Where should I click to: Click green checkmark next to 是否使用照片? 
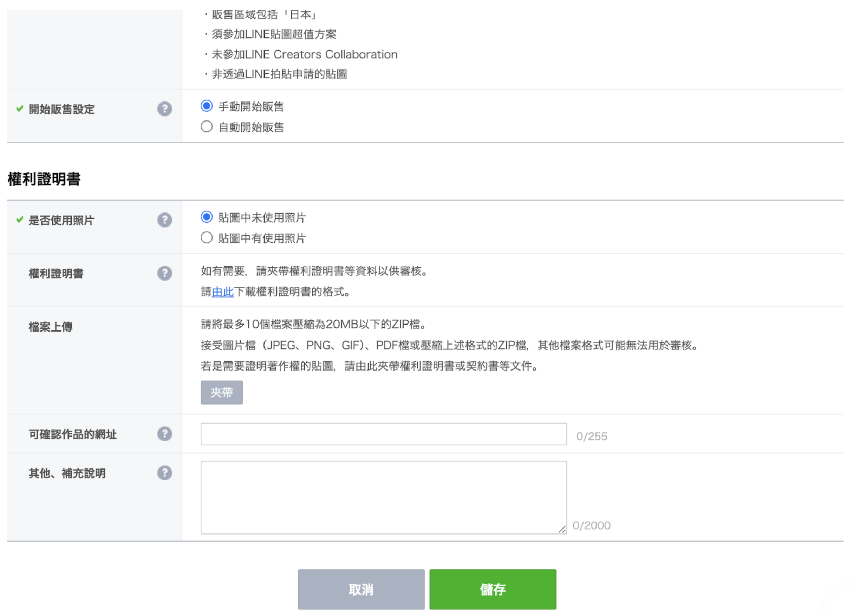[x=20, y=220]
